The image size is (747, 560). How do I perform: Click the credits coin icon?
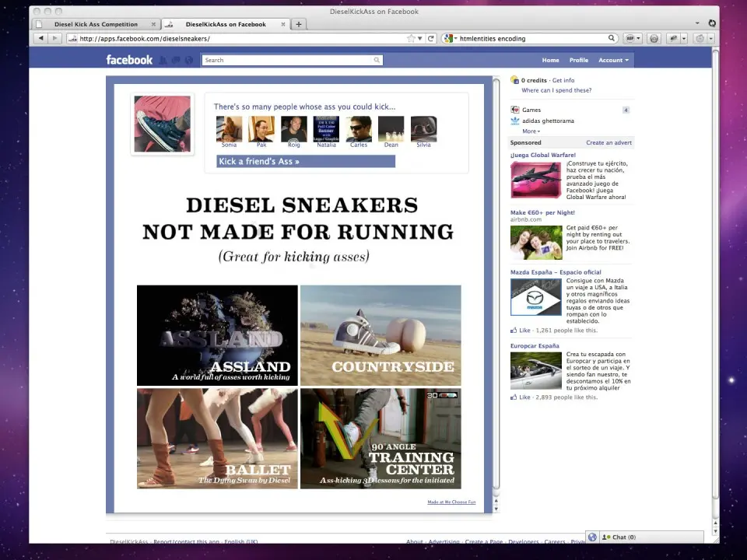tap(514, 80)
